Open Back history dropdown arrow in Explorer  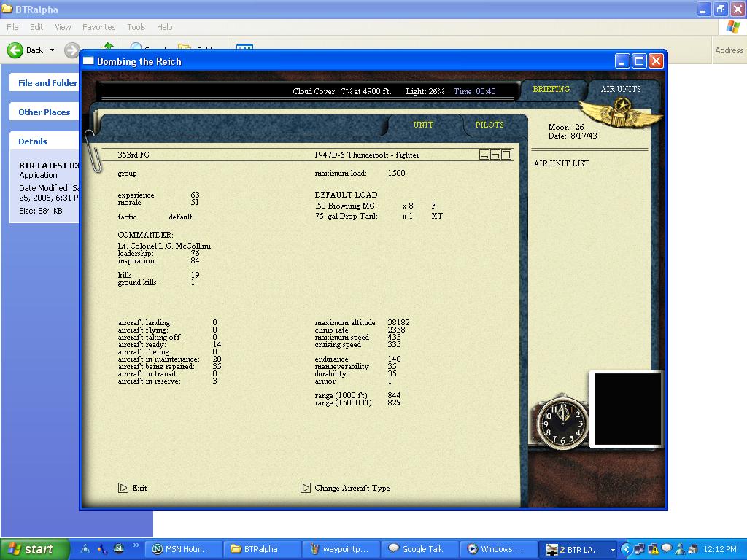tap(52, 50)
